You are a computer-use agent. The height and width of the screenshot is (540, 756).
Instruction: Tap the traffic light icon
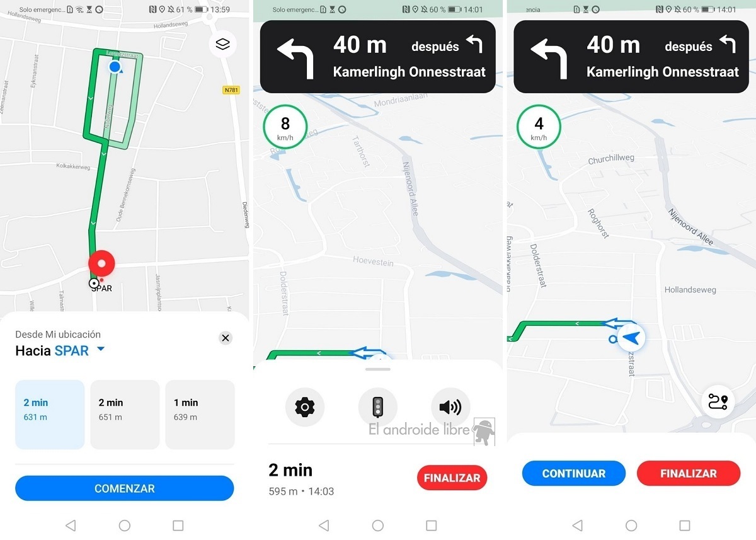(x=378, y=407)
